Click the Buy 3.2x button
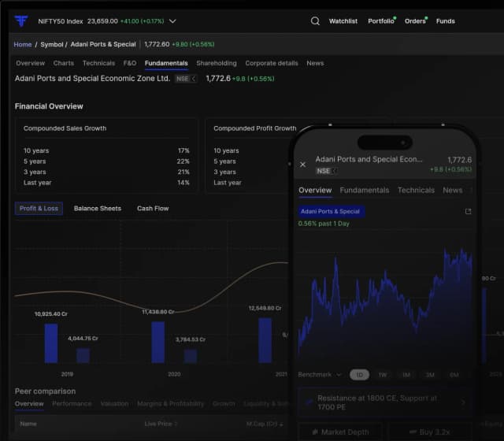This screenshot has width=504, height=441. [431, 432]
